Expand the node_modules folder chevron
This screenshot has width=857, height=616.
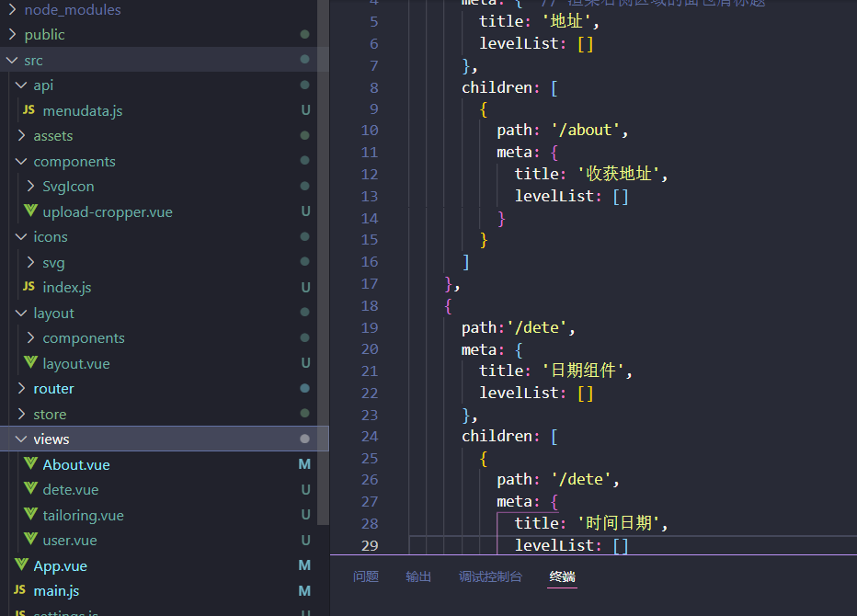coord(13,9)
